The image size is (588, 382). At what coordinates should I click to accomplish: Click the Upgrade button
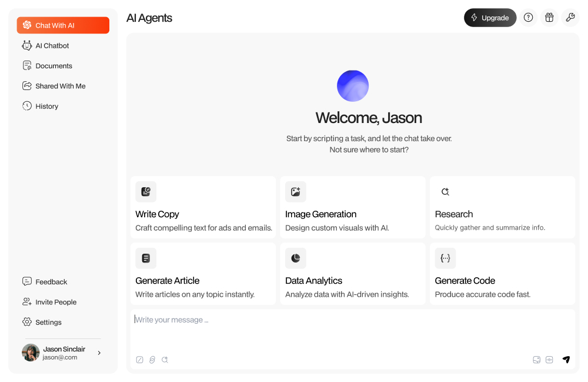(x=490, y=18)
